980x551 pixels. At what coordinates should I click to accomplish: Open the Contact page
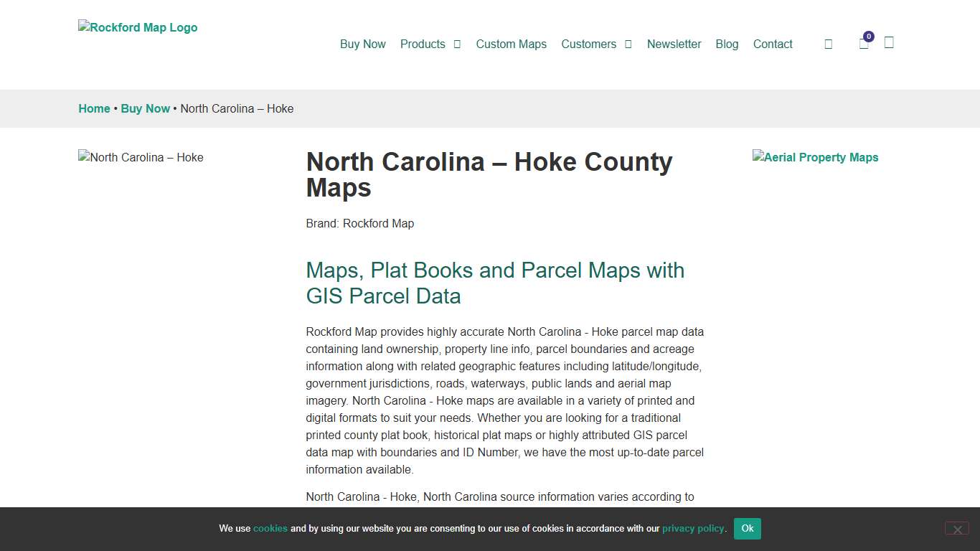[x=772, y=44]
